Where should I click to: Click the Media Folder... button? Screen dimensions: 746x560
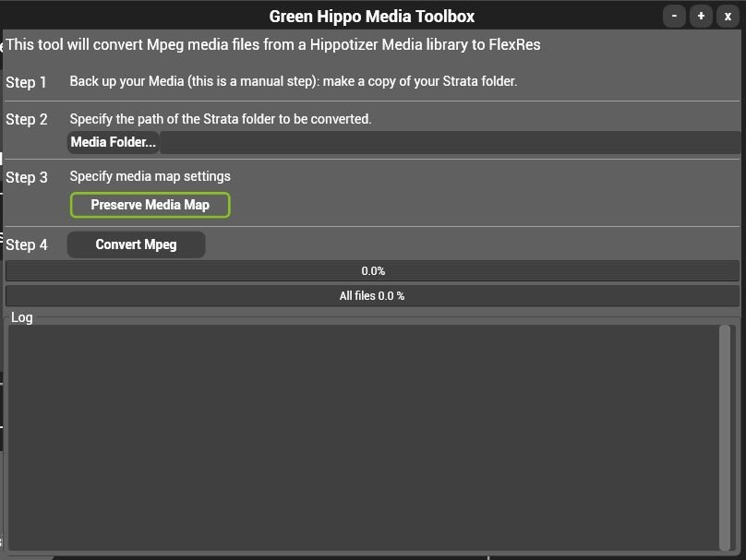(114, 142)
